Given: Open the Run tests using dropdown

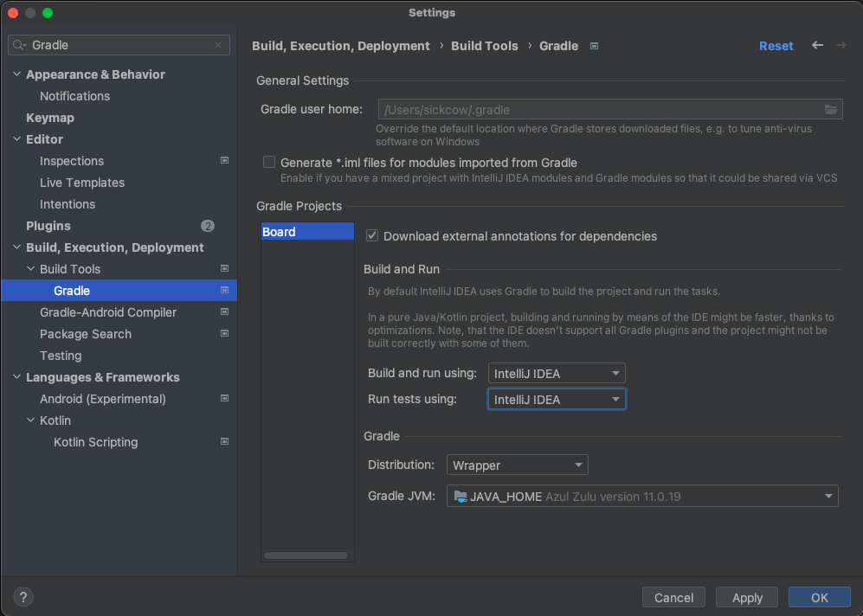Looking at the screenshot, I should (x=557, y=400).
